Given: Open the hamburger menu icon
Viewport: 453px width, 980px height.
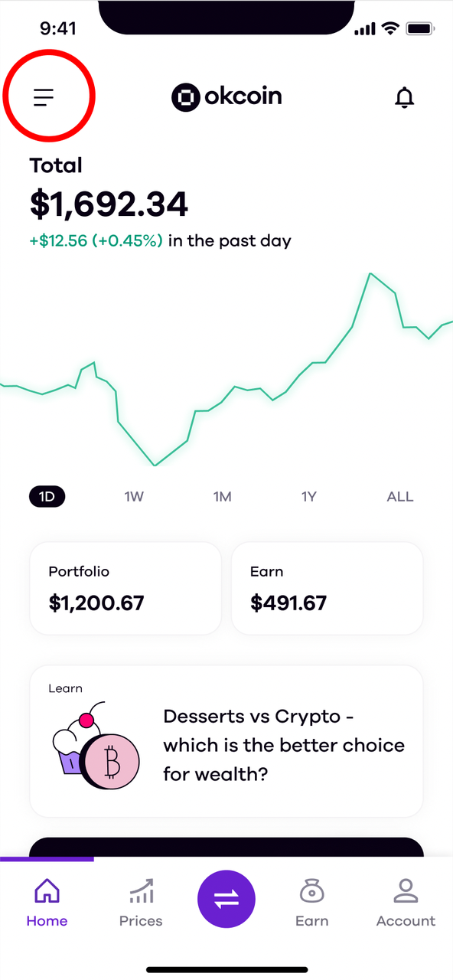Looking at the screenshot, I should click(44, 97).
